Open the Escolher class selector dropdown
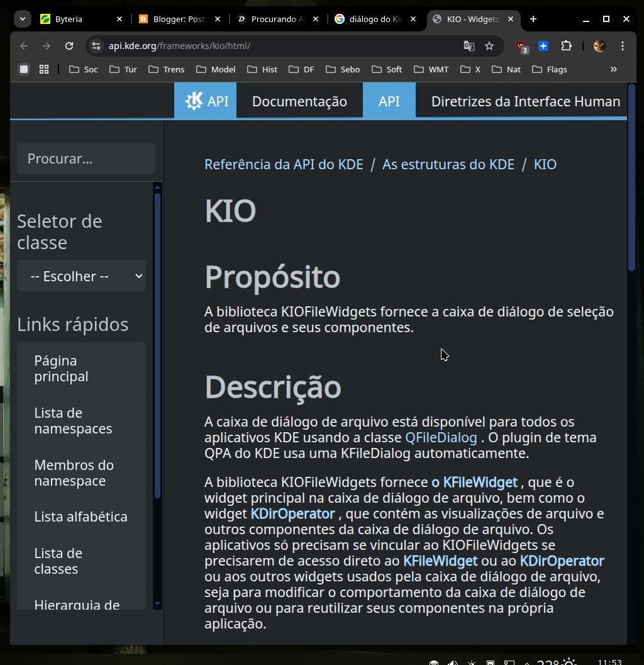 click(x=81, y=276)
